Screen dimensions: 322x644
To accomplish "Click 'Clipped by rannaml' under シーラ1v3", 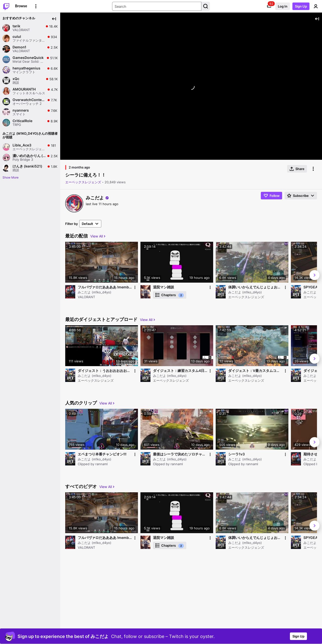I will tap(243, 464).
